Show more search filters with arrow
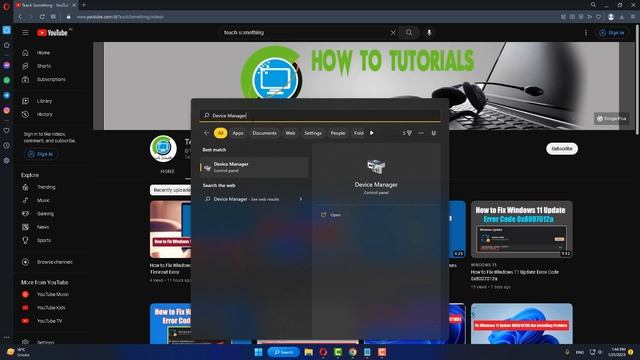 click(x=371, y=133)
